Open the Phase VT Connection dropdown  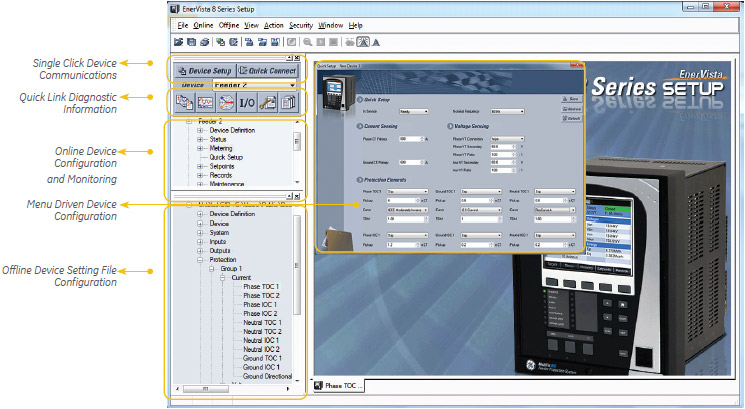(x=507, y=139)
